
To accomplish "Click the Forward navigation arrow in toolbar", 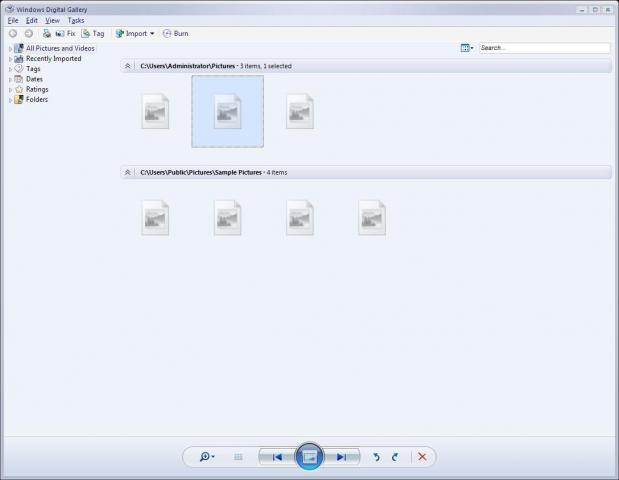I will point(29,34).
